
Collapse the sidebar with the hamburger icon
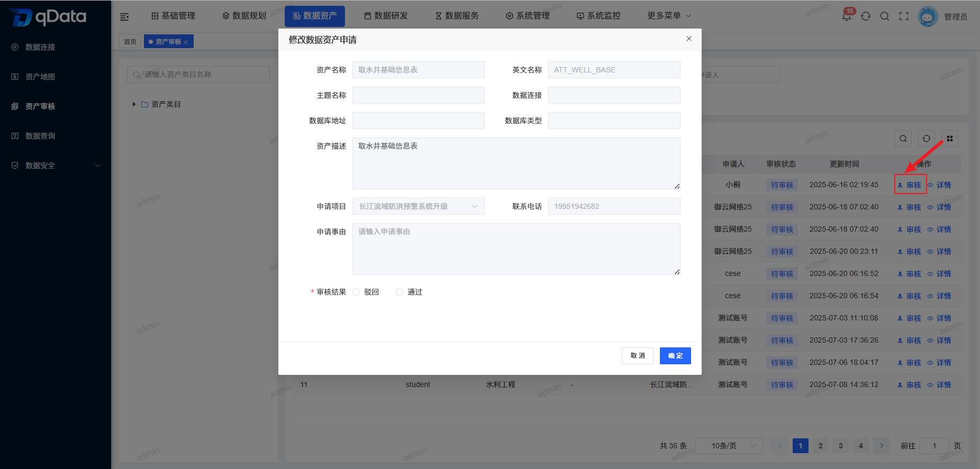click(x=124, y=16)
